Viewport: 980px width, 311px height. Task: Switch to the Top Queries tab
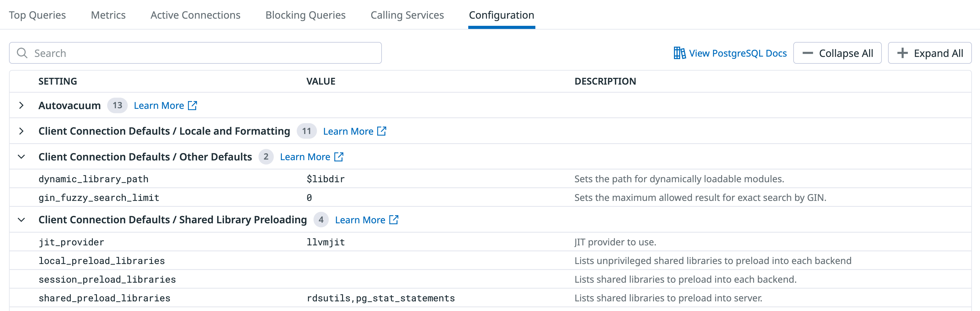(x=37, y=15)
